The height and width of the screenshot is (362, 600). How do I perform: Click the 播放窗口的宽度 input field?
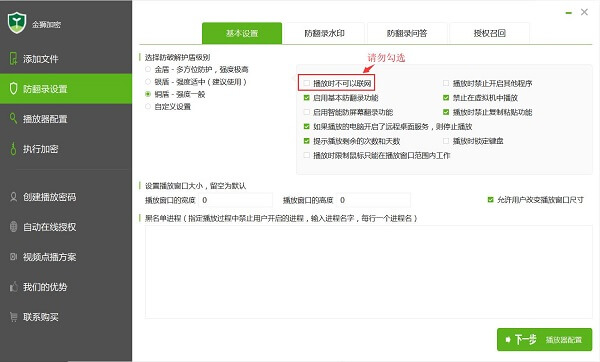pyautogui.click(x=235, y=200)
